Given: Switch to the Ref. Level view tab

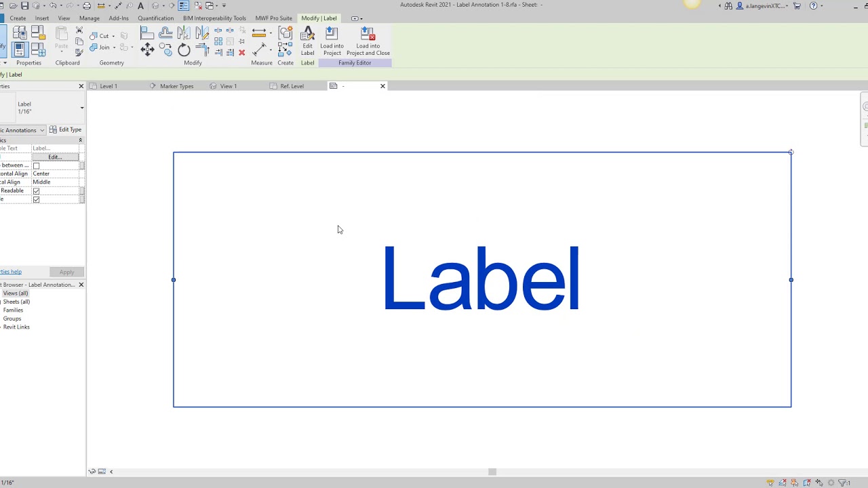Looking at the screenshot, I should (x=292, y=86).
